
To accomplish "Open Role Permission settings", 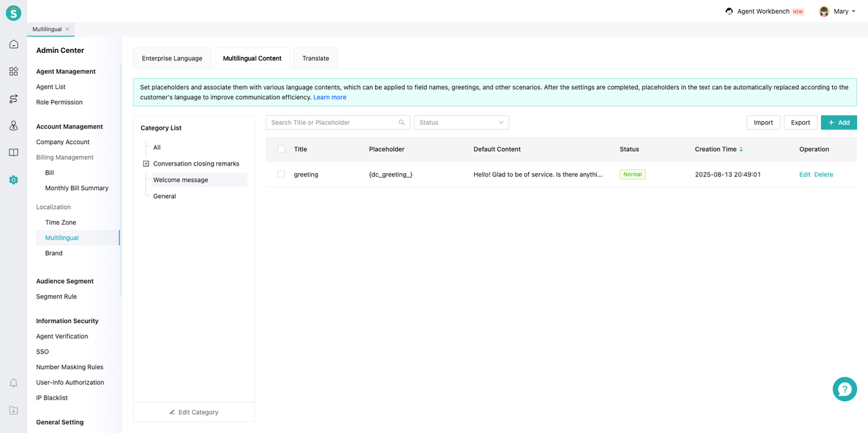I will [x=60, y=102].
